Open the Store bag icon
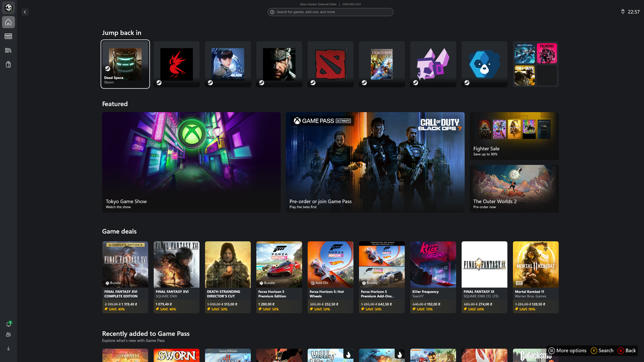Viewport: 644px width, 362px height. [x=8, y=64]
